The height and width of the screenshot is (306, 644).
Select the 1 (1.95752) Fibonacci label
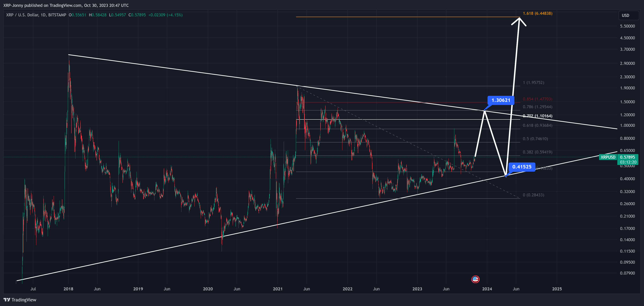(x=533, y=83)
